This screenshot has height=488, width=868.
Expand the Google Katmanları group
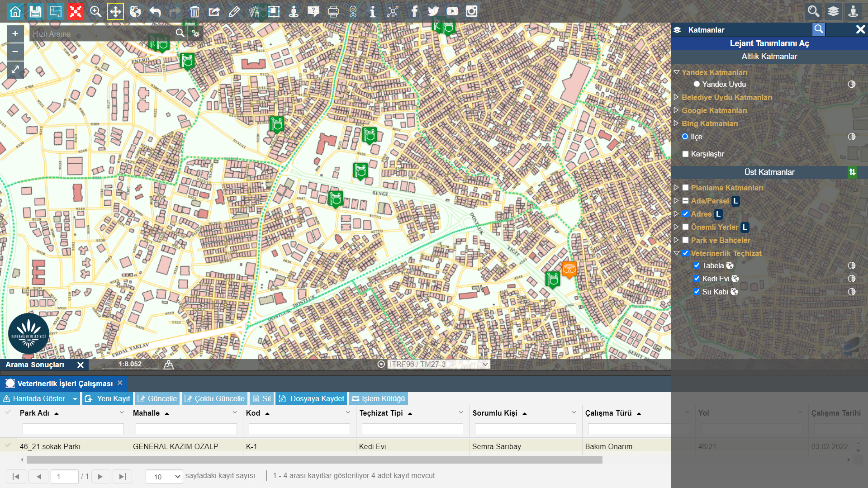pyautogui.click(x=676, y=110)
